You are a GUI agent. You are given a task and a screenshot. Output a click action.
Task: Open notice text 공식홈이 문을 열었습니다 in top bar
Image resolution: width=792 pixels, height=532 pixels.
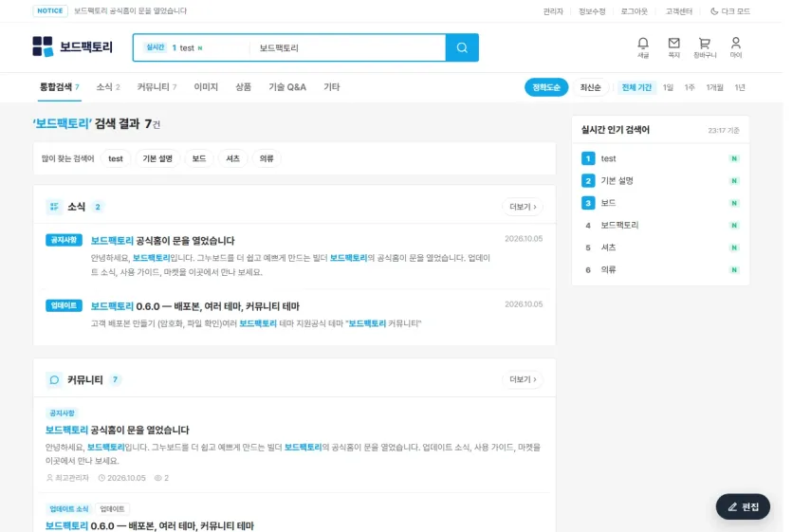point(130,10)
